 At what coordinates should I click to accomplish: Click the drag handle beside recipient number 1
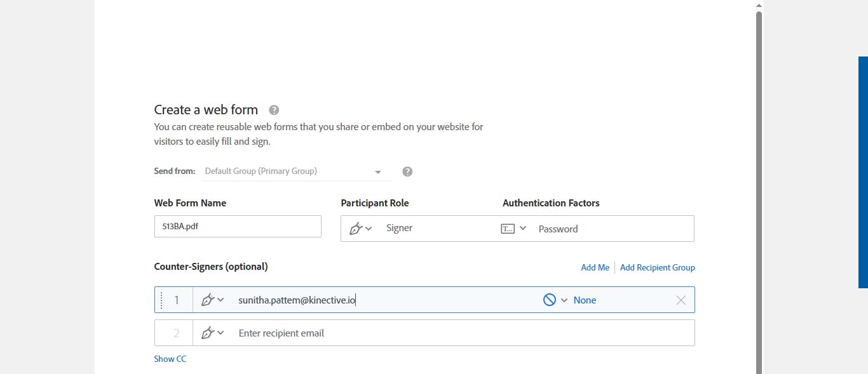pyautogui.click(x=161, y=300)
